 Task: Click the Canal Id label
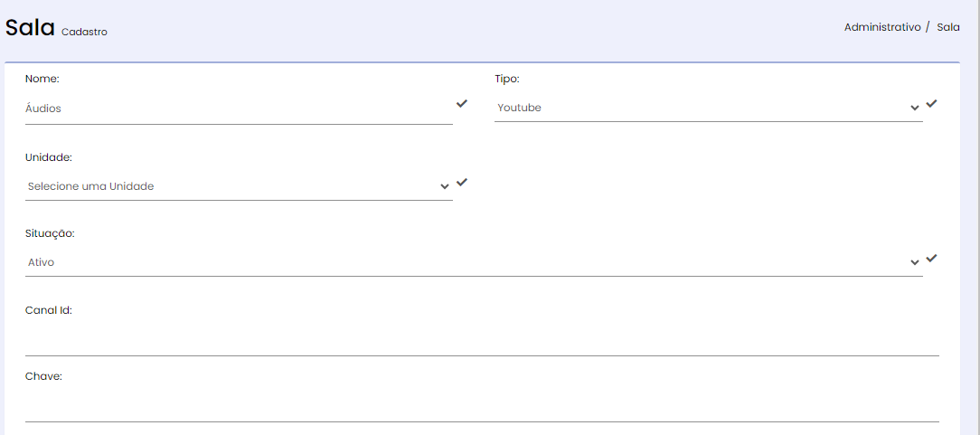49,310
